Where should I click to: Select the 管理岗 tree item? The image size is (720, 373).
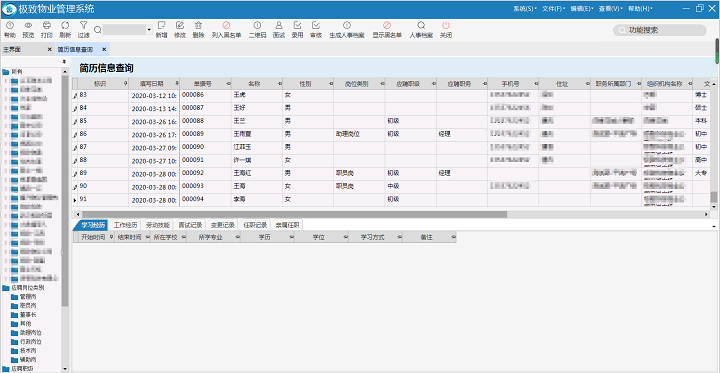(28, 297)
